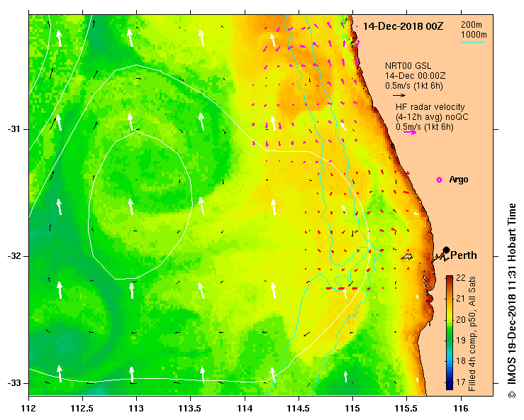Click the 115.5 longitude axis label
The height and width of the screenshot is (420, 524).
(407, 409)
